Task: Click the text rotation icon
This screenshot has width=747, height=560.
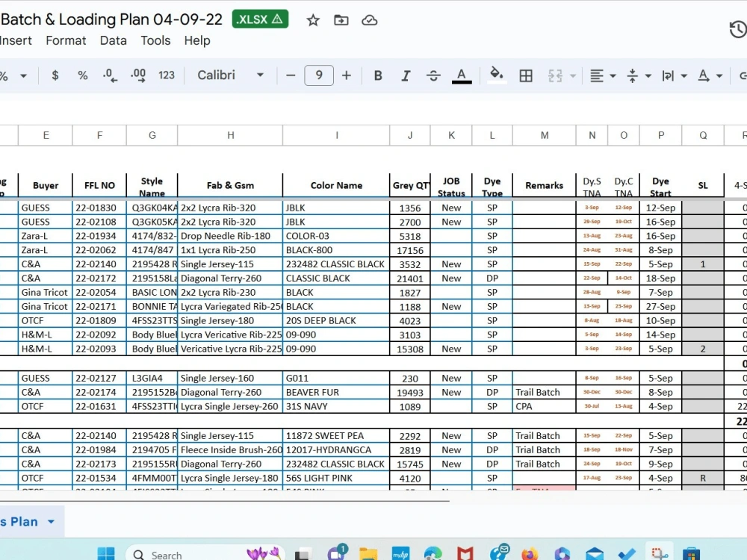Action: 703,75
